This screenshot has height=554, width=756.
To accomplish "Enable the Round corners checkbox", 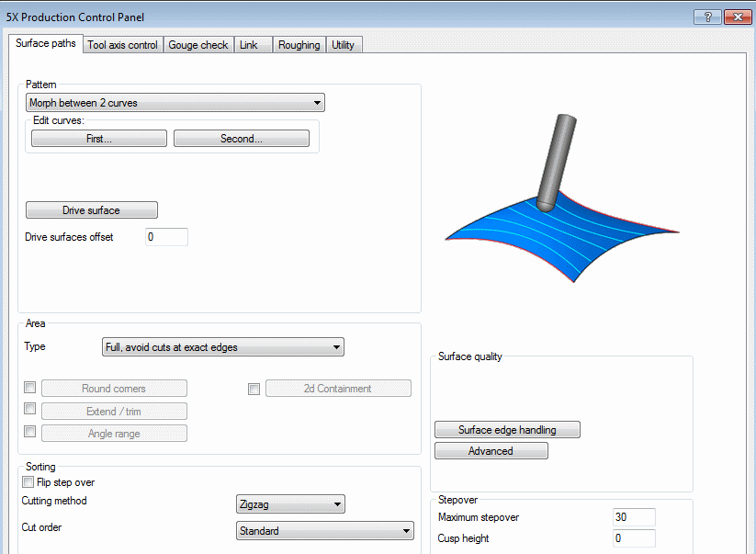I will (x=30, y=388).
